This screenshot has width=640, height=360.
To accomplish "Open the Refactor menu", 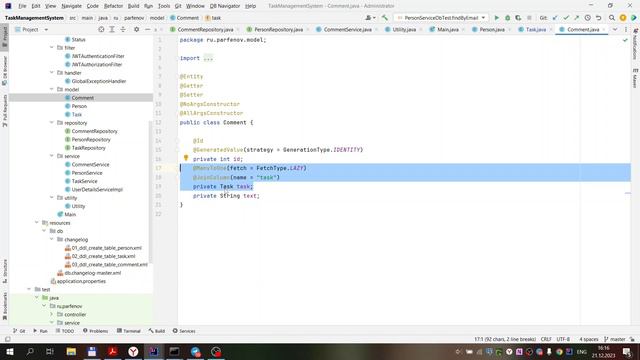I will point(113,6).
